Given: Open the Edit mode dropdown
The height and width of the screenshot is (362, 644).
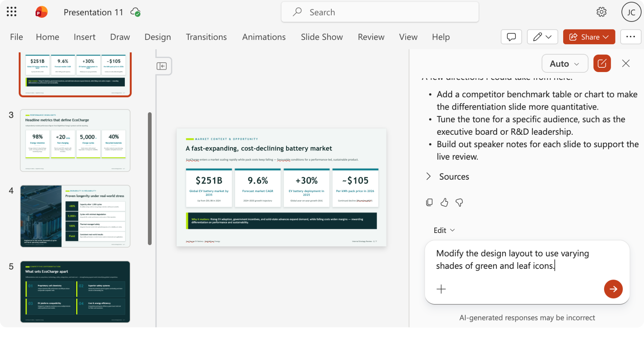Looking at the screenshot, I should [x=444, y=230].
